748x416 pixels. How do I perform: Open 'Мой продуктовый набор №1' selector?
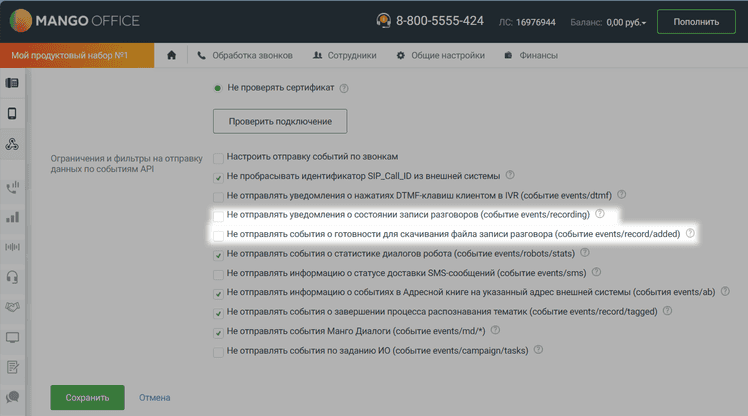(x=78, y=56)
